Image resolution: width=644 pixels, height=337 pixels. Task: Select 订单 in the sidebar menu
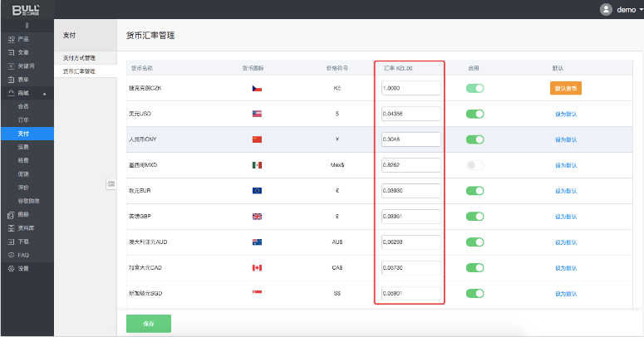pos(23,120)
